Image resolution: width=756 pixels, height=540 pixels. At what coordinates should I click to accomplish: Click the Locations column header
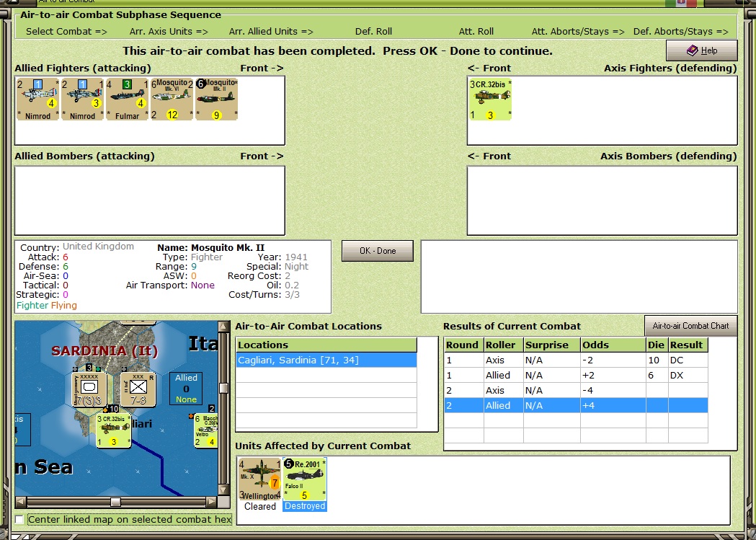point(326,345)
